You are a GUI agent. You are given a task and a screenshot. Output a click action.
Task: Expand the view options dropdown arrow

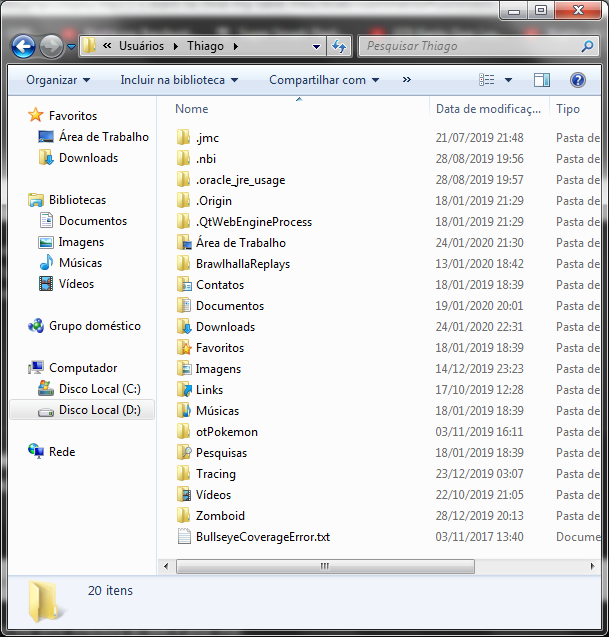[508, 80]
